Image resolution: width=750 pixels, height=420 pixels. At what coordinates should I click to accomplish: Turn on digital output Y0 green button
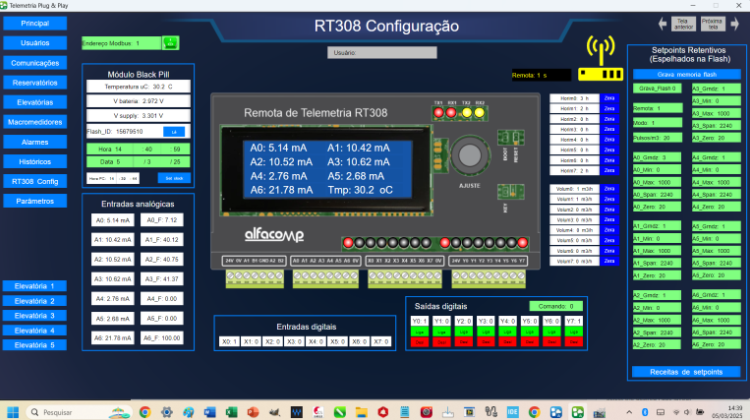(x=420, y=334)
